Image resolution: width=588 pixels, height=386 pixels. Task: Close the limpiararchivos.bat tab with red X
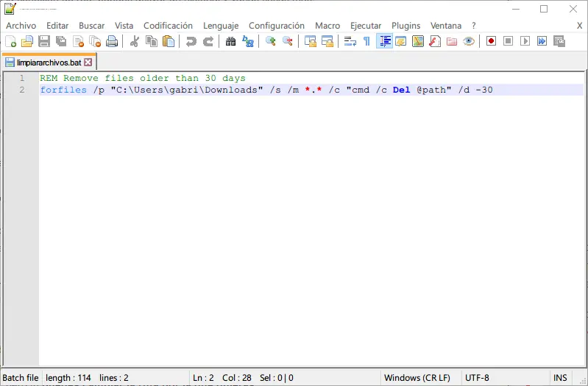[x=88, y=62]
